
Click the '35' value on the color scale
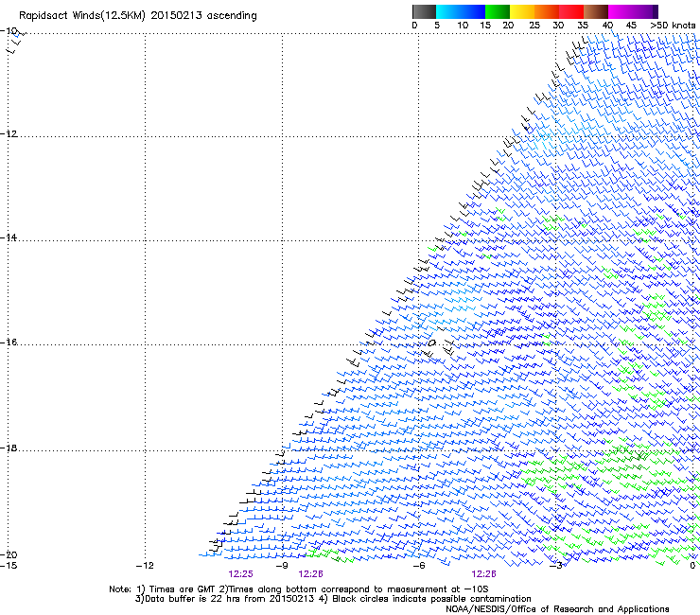583,26
